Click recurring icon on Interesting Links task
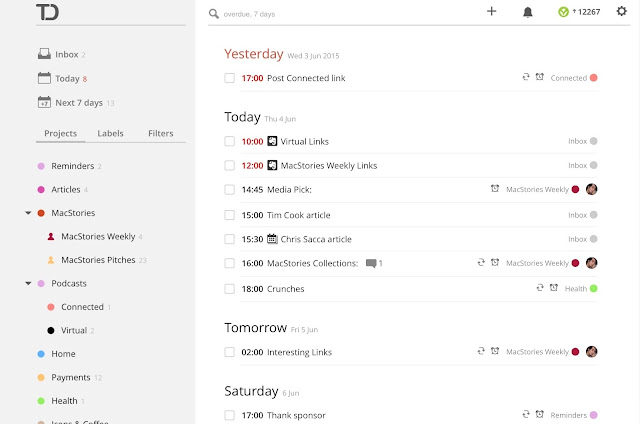640x424 pixels. click(481, 351)
